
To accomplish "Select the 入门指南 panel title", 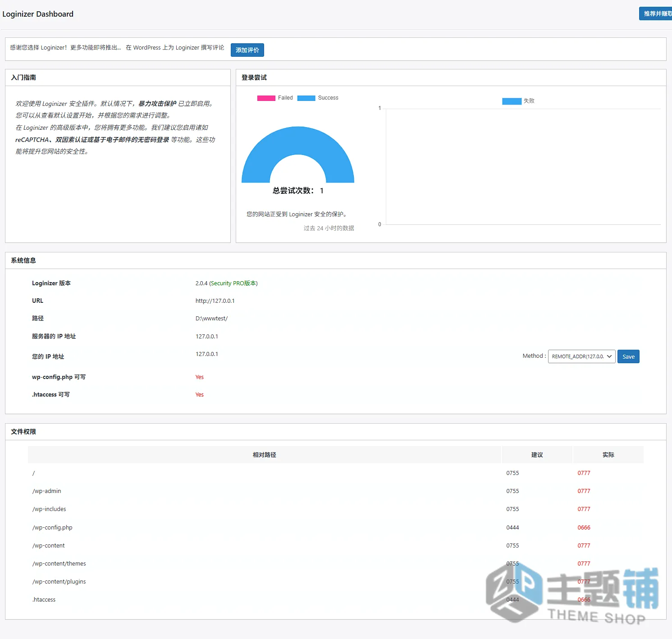I will (x=23, y=78).
